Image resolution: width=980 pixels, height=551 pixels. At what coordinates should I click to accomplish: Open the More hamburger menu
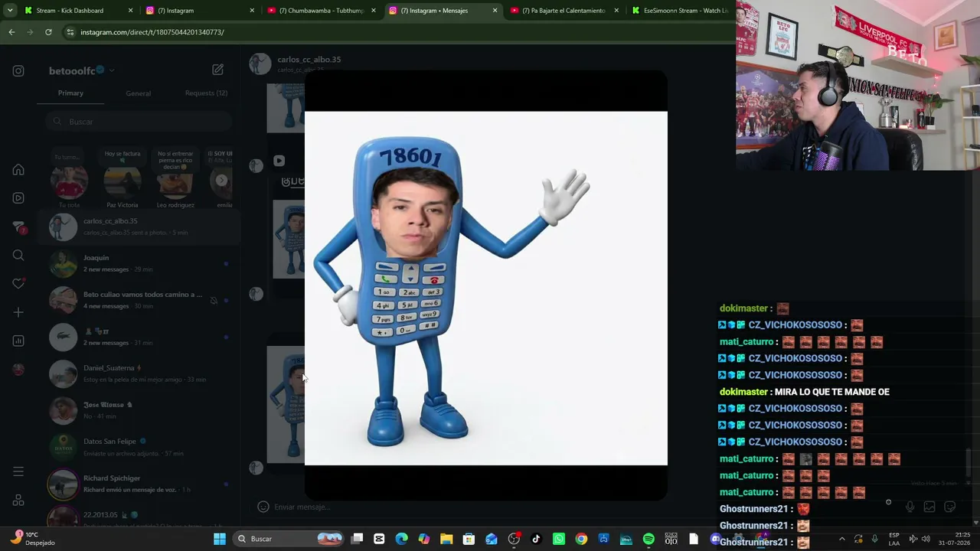(18, 472)
